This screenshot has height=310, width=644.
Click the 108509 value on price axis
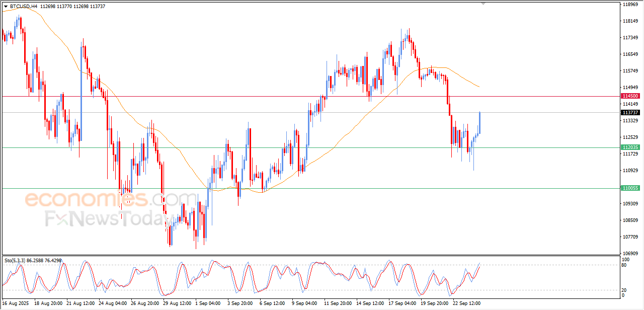tap(630, 220)
